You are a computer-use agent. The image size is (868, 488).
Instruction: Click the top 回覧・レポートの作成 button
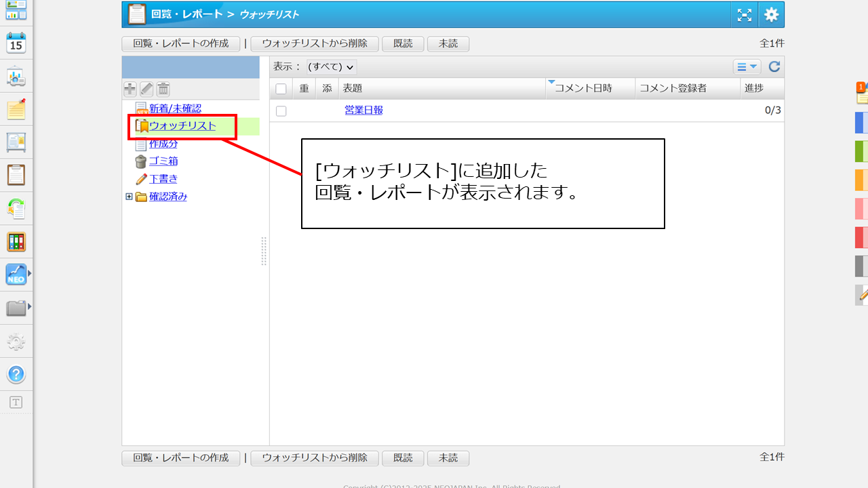180,43
